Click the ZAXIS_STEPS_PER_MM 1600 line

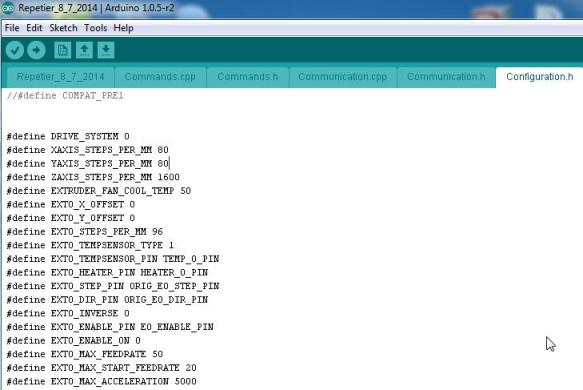click(x=93, y=177)
